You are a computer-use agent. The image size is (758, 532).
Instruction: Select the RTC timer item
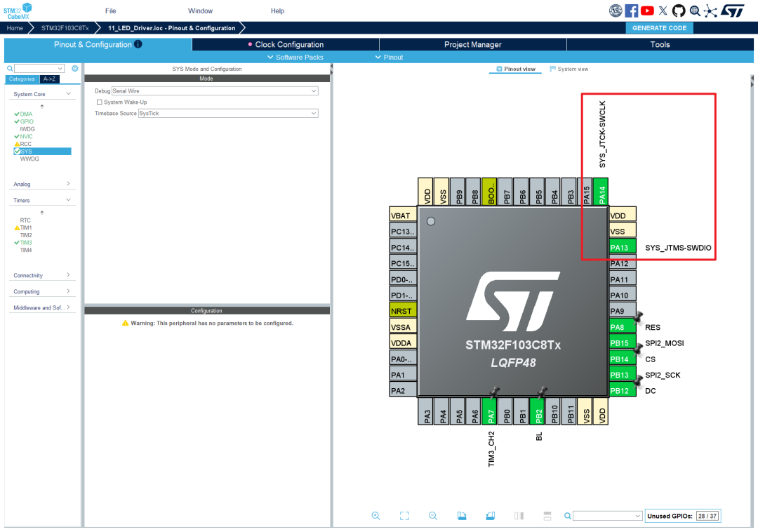[25, 220]
